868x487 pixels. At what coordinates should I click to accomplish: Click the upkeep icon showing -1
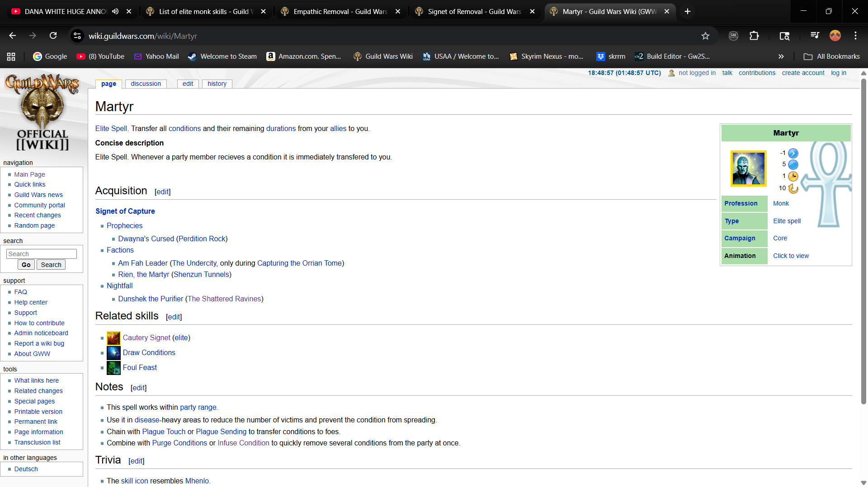(x=793, y=154)
